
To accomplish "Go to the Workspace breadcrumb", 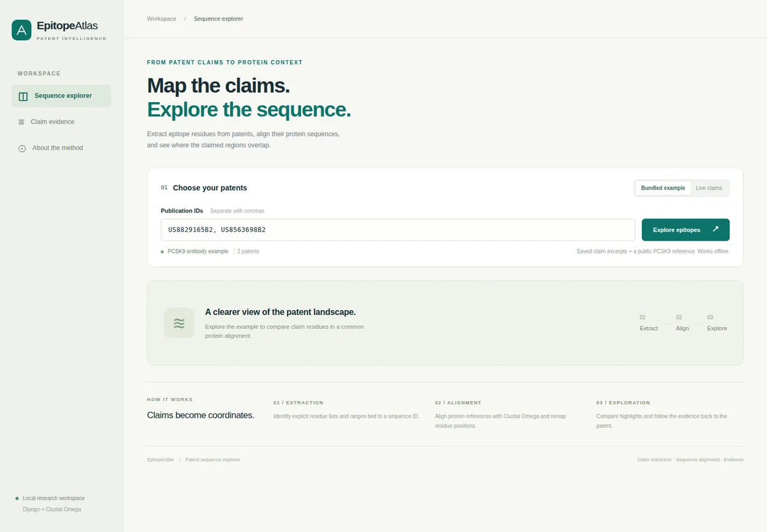I will pyautogui.click(x=162, y=19).
